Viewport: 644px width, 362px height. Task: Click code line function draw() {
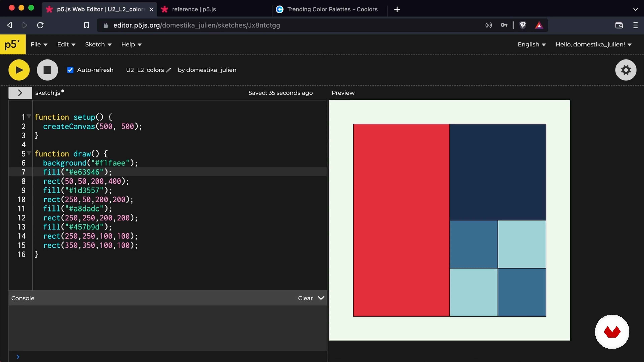[71, 154]
